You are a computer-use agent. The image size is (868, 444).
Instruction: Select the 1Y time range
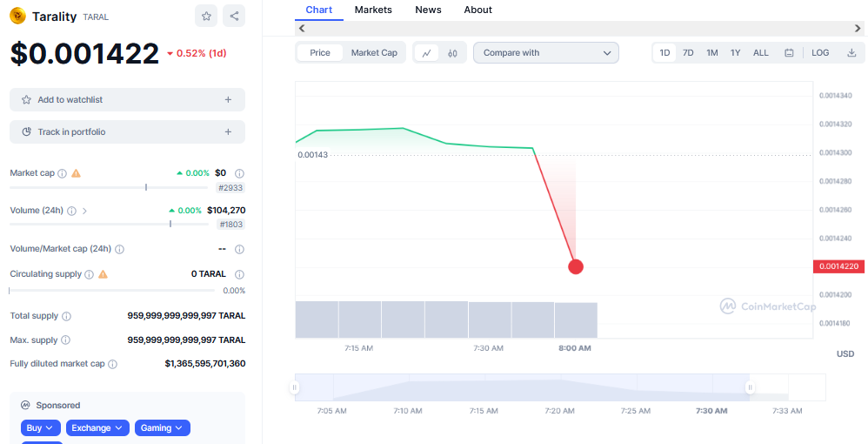pos(735,52)
